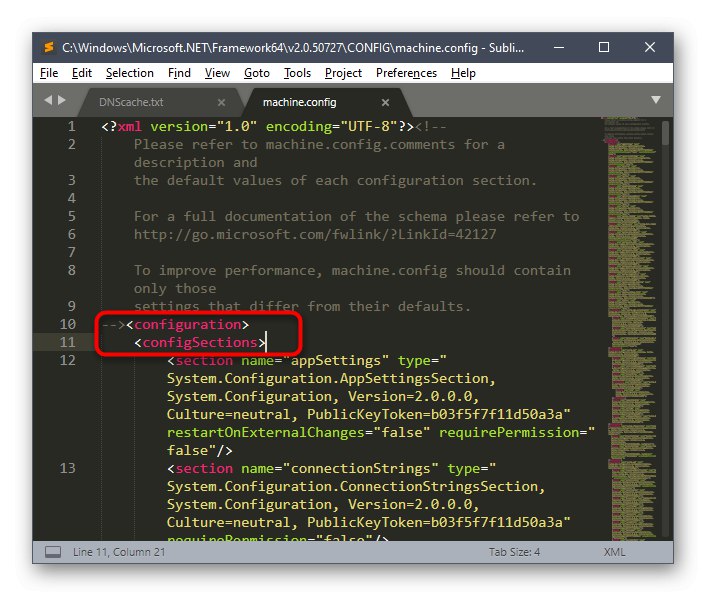This screenshot has height=596, width=706.
Task: Maximize the Sublime Text window
Action: pyautogui.click(x=604, y=47)
